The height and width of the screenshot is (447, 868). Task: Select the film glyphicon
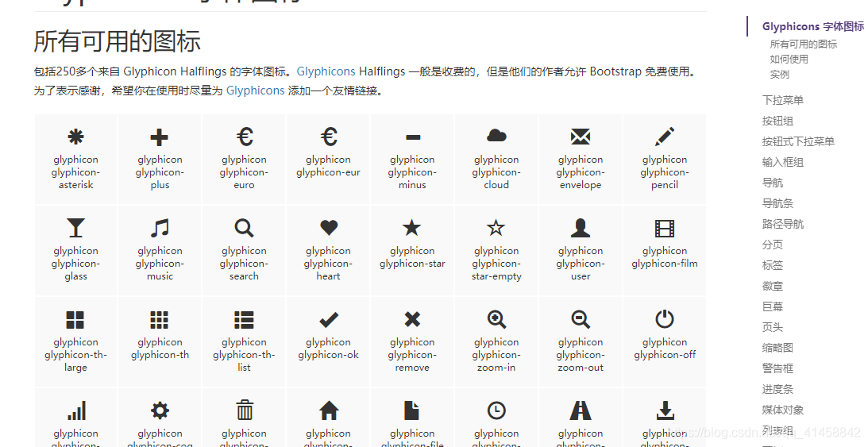pos(665,229)
